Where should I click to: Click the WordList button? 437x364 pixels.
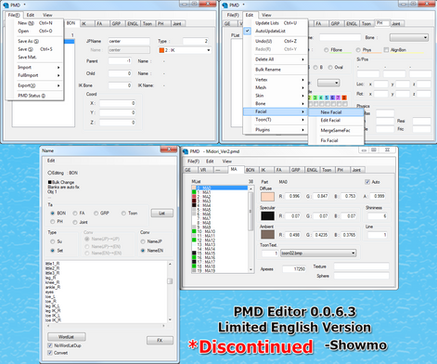(66, 337)
